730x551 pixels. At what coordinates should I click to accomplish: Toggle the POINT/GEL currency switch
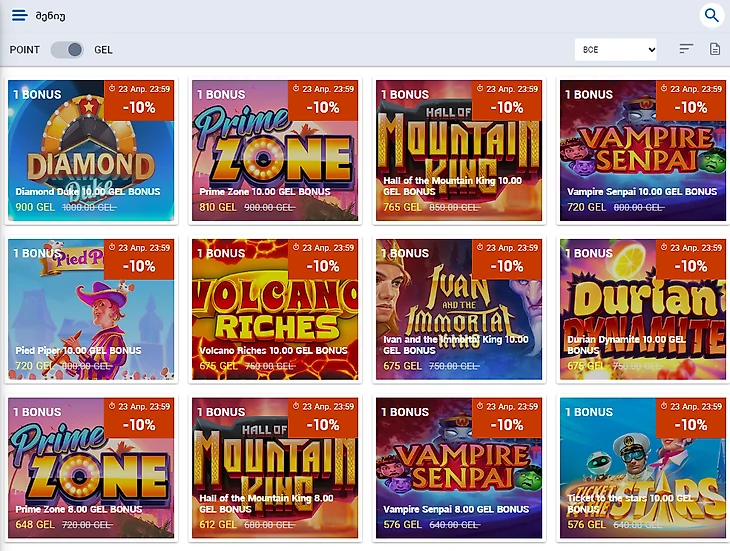pos(67,50)
